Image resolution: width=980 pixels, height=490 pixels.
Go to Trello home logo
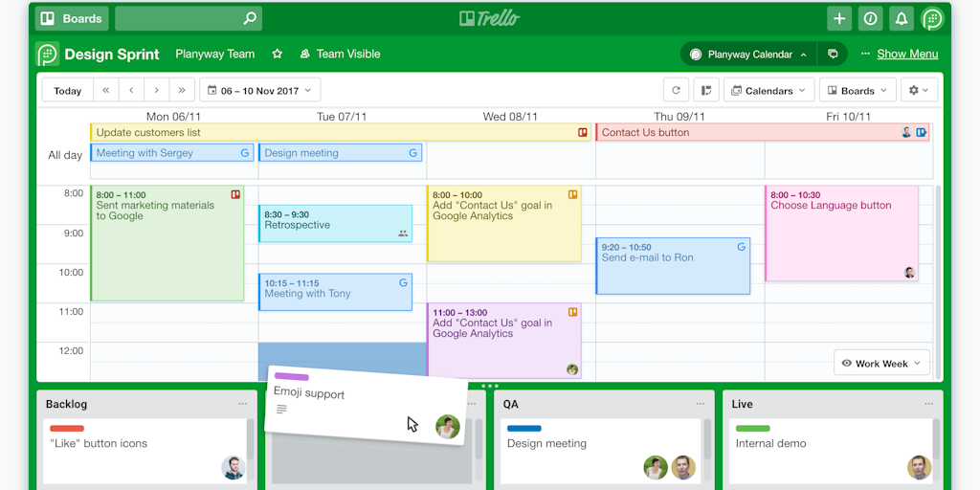pos(489,19)
